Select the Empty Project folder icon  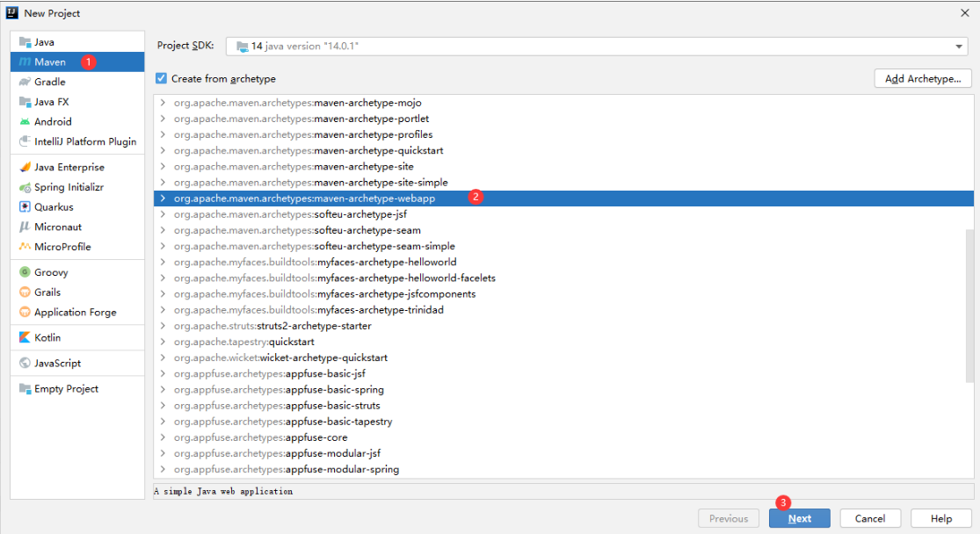(25, 388)
